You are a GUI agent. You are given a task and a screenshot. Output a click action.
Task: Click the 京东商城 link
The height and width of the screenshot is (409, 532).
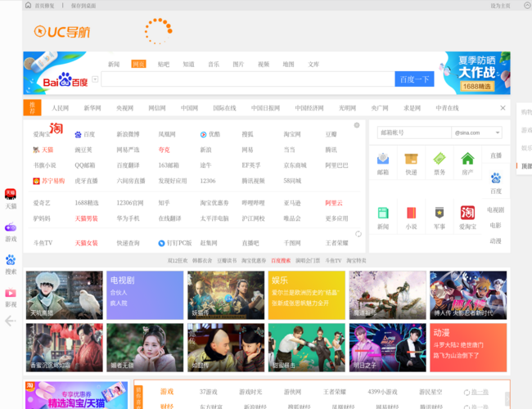pos(295,165)
